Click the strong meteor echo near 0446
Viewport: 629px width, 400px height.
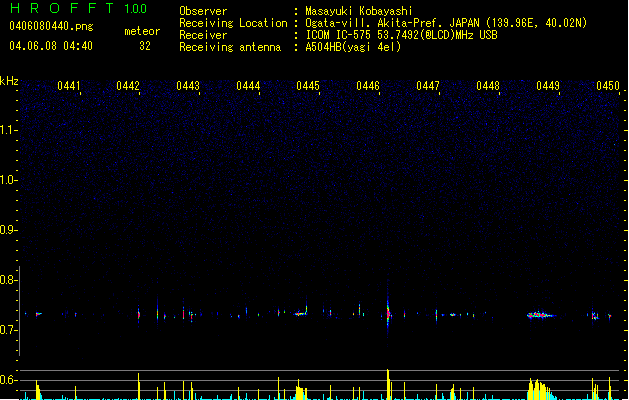[x=388, y=312]
